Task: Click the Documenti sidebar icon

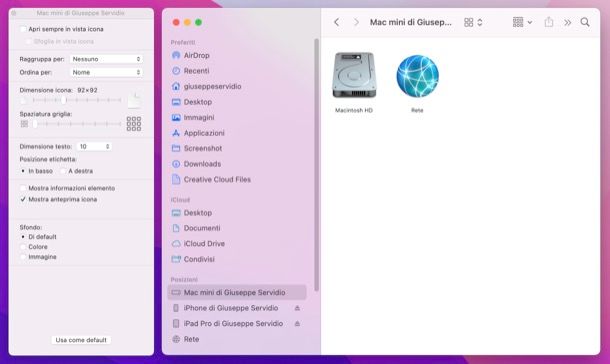Action: (x=176, y=228)
